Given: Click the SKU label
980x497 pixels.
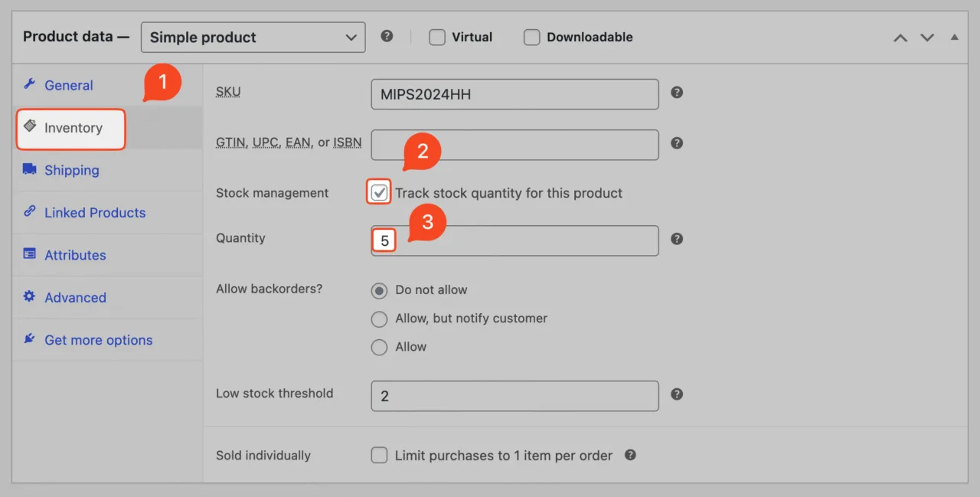Looking at the screenshot, I should coord(228,92).
